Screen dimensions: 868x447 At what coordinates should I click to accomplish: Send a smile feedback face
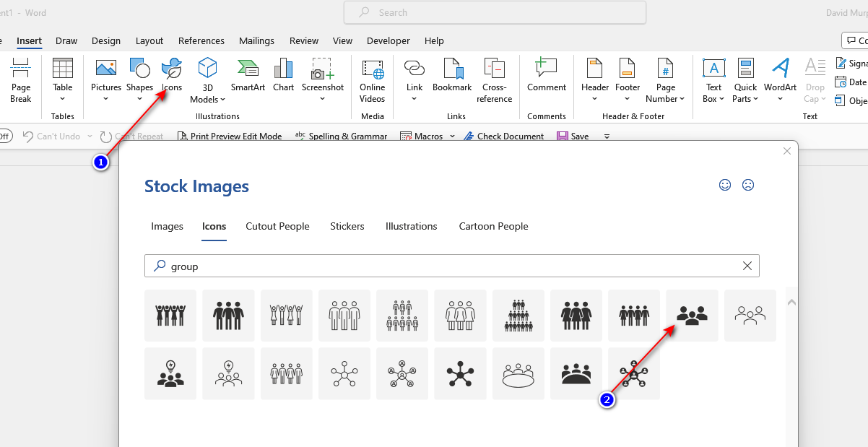click(725, 185)
